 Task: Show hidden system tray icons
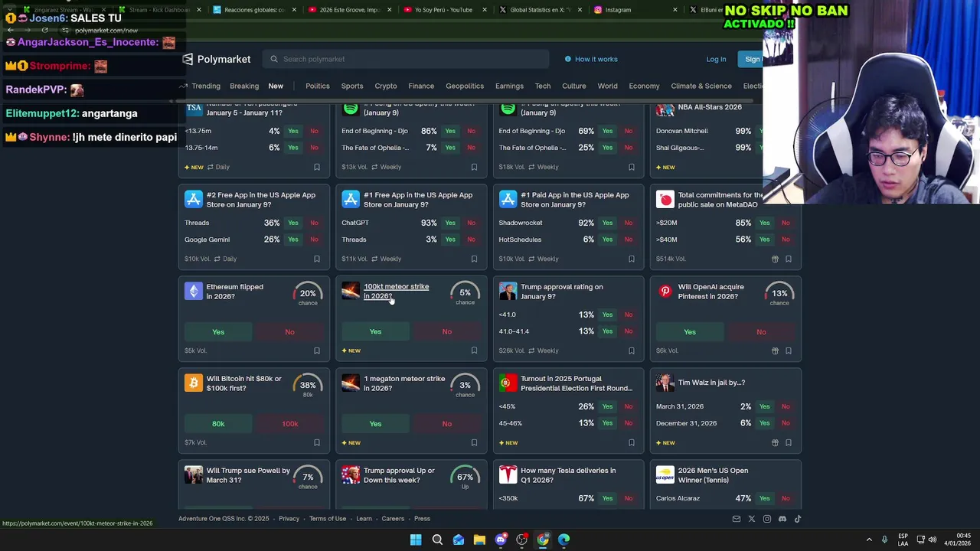coord(869,540)
